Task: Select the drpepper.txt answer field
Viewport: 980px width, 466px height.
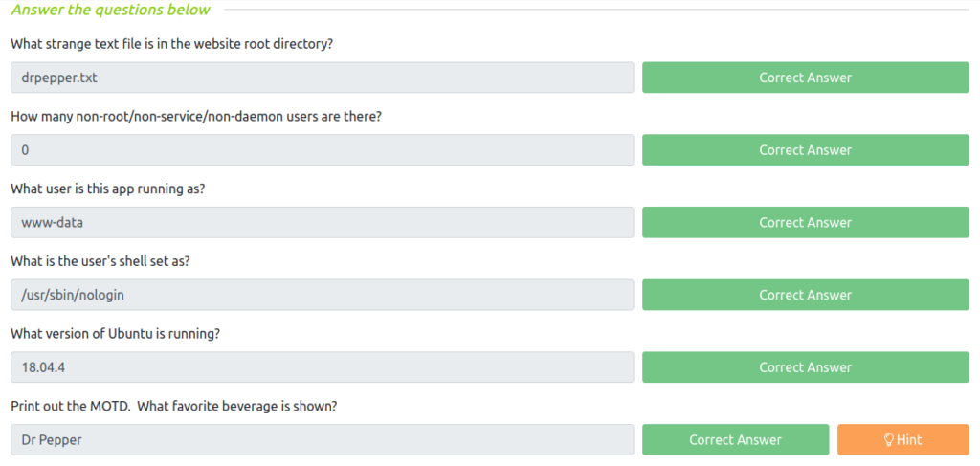Action: coord(323,78)
